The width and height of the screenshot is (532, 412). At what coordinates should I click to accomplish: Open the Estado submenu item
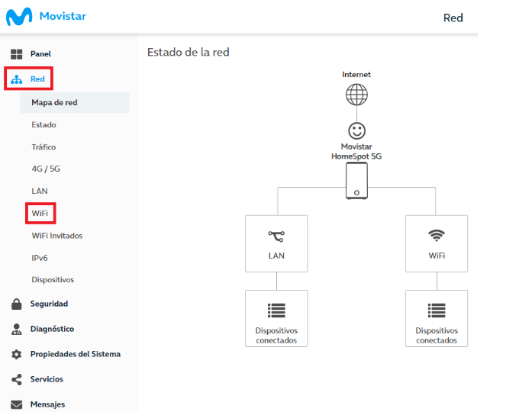[x=44, y=125]
